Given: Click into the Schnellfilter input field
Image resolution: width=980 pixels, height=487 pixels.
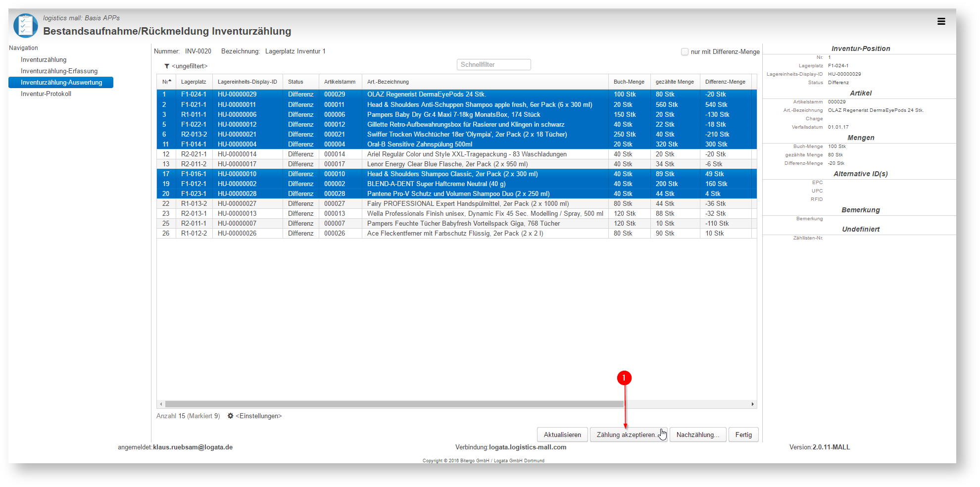Looking at the screenshot, I should (493, 64).
